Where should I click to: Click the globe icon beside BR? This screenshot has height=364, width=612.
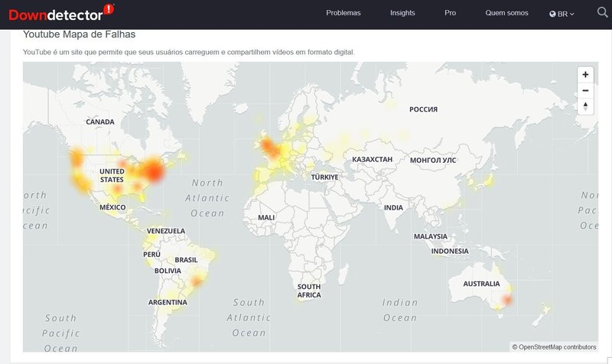coord(552,14)
